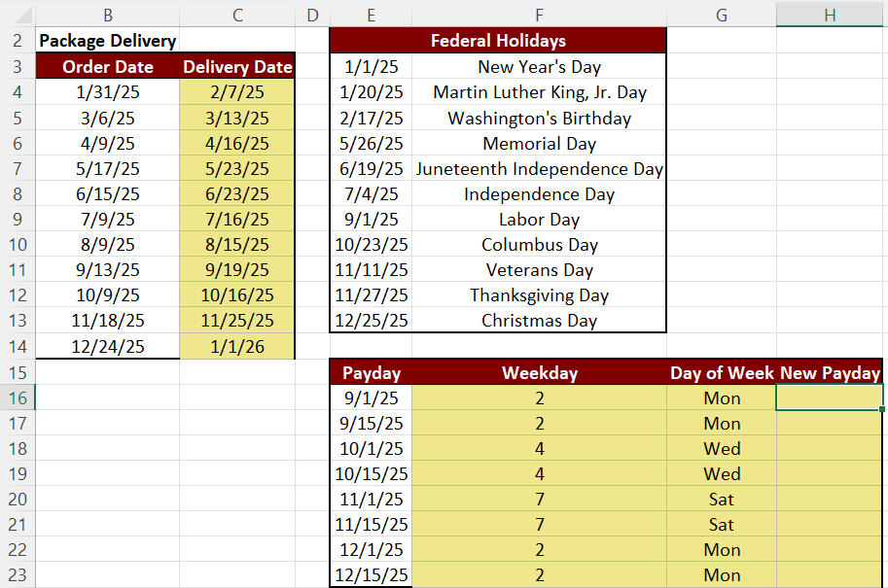Select the Payday column header cell

(x=370, y=372)
